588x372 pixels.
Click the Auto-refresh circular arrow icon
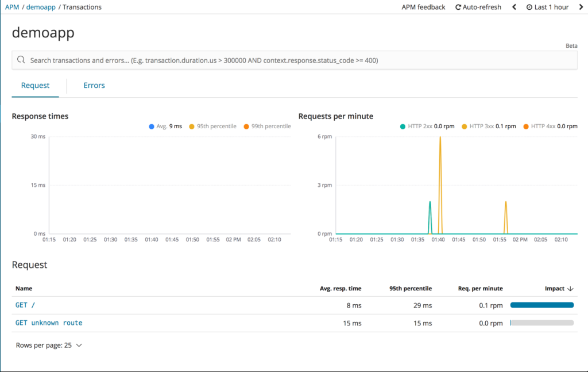[x=458, y=7]
